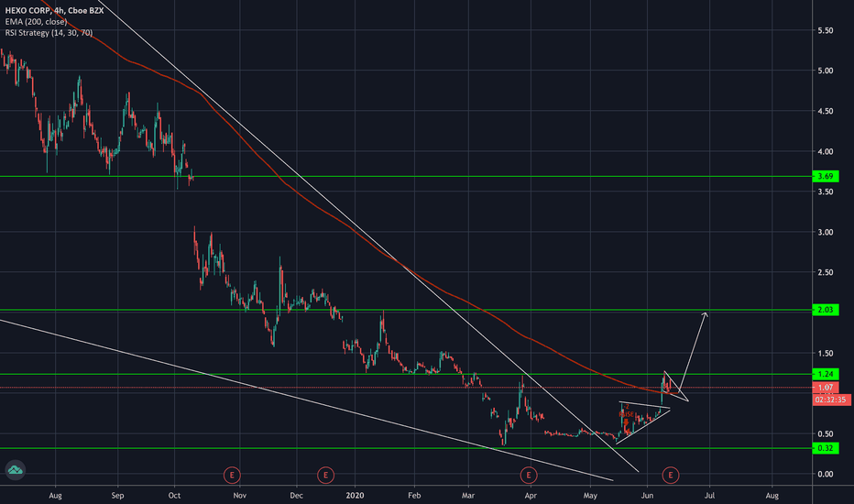Select the EMA (200, close) indicator label
The height and width of the screenshot is (504, 854).
pos(36,22)
